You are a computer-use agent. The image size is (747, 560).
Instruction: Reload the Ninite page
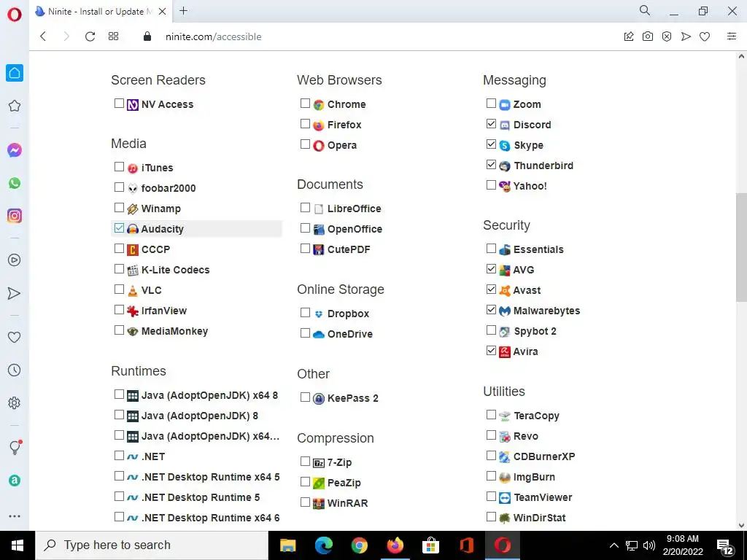[90, 36]
